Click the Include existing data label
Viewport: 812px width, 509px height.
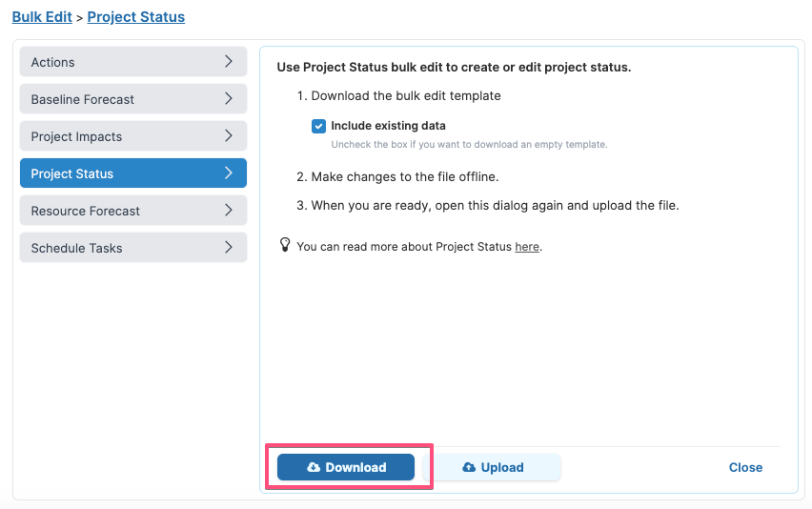pyautogui.click(x=388, y=126)
